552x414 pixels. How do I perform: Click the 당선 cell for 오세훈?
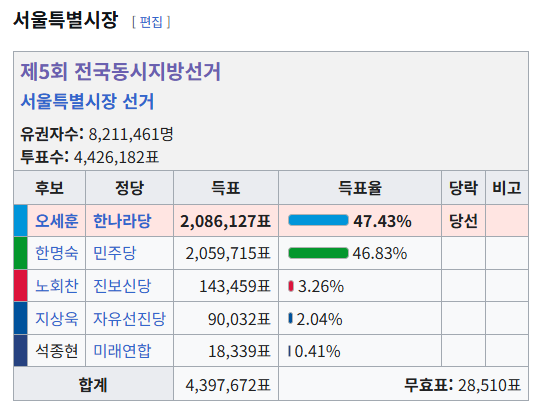coord(463,221)
